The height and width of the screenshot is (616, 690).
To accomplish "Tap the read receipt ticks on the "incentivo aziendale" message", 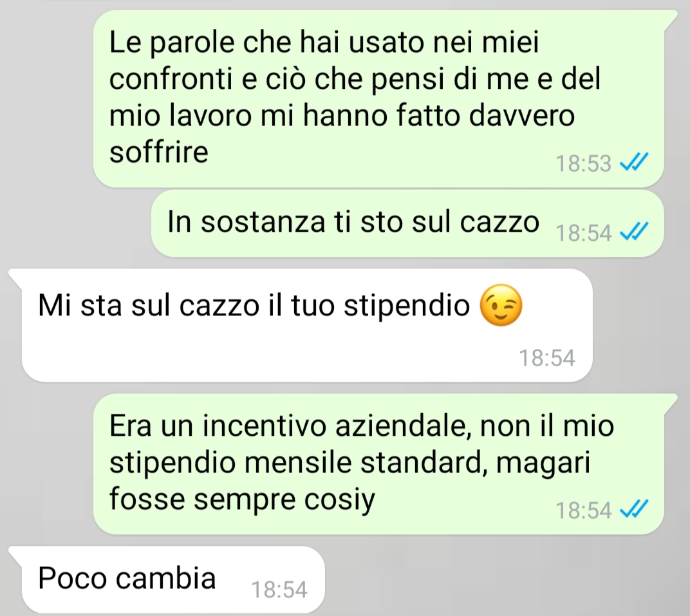I will (x=634, y=510).
